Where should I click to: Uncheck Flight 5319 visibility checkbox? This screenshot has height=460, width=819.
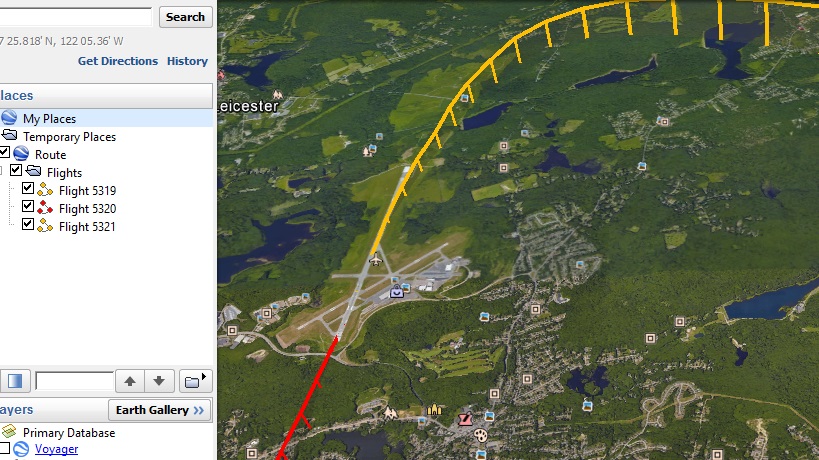[28, 189]
